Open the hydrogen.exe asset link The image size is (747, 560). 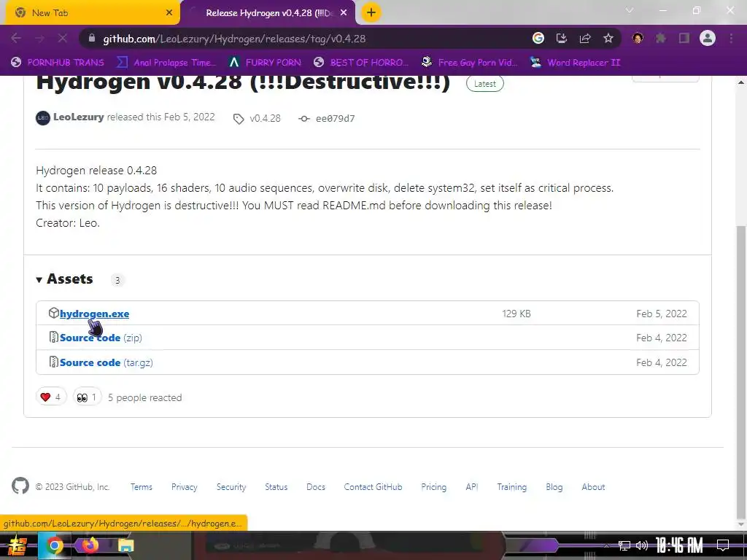pyautogui.click(x=94, y=314)
